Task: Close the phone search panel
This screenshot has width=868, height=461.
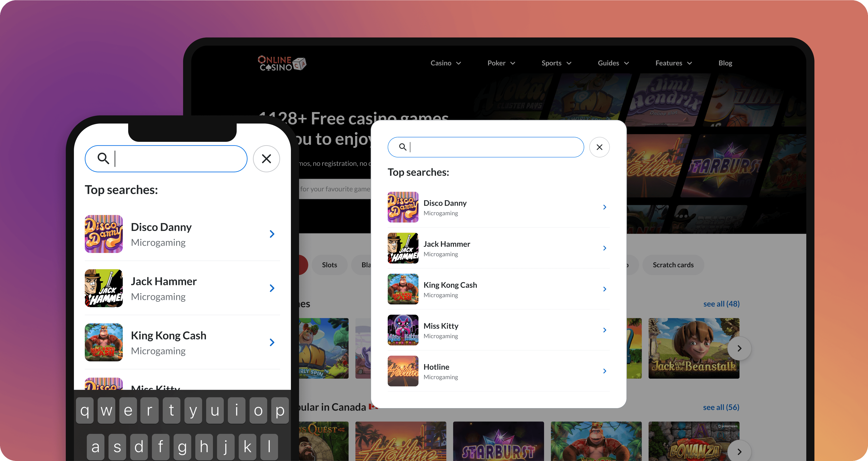Action: click(x=267, y=159)
